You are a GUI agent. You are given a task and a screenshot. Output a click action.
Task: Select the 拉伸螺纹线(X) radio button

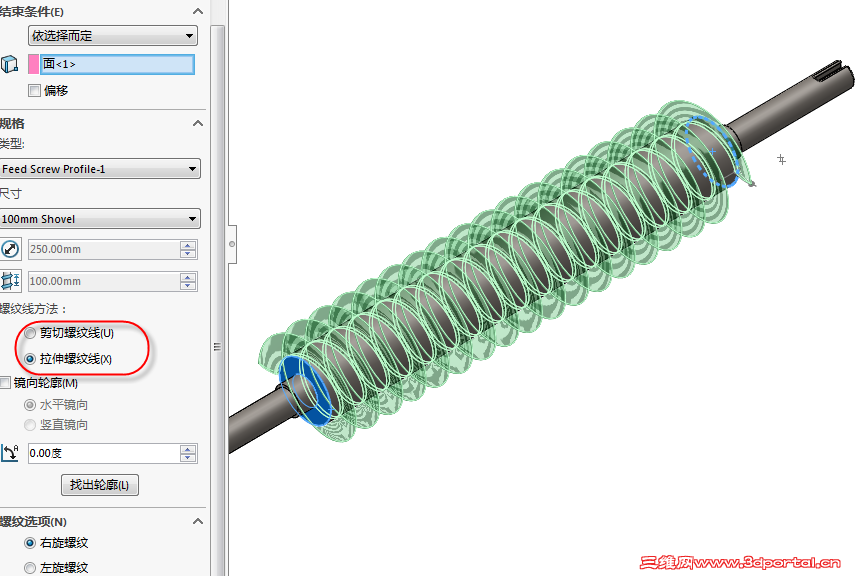(x=30, y=359)
